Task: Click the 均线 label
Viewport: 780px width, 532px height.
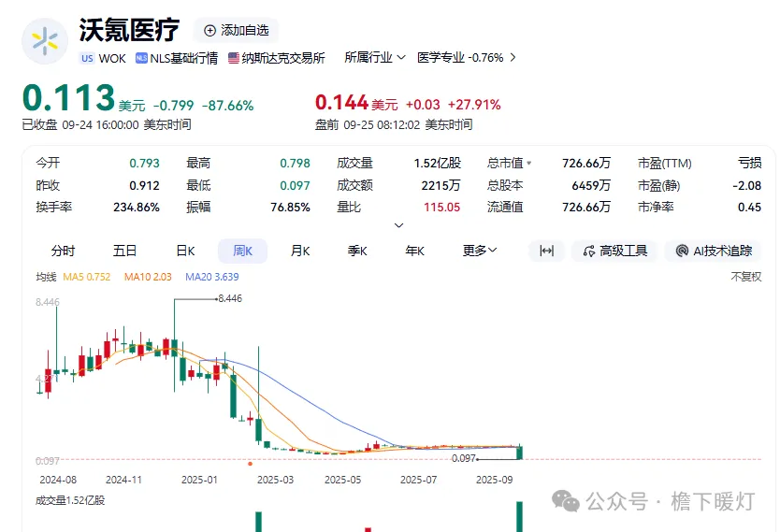Action: coord(46,277)
